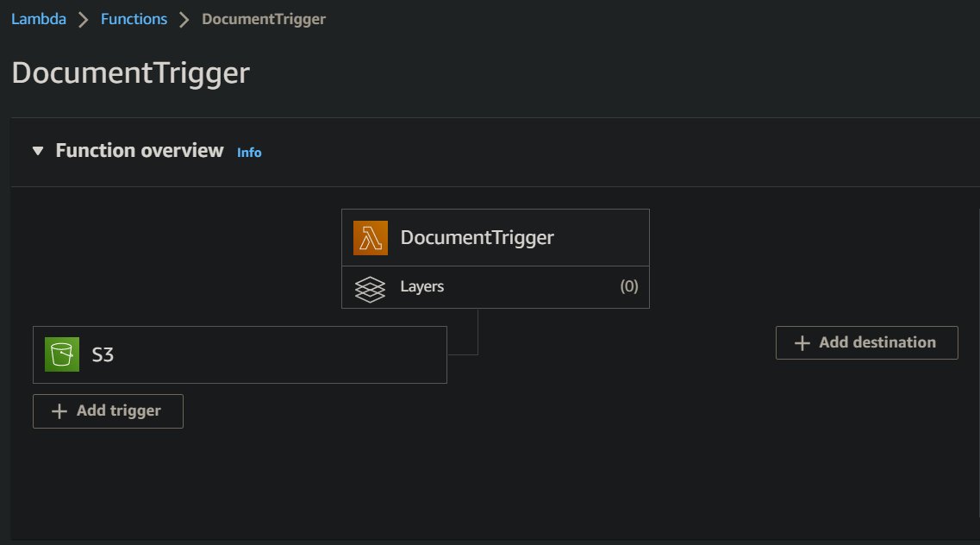
Task: Click the Add trigger button
Action: (x=108, y=411)
